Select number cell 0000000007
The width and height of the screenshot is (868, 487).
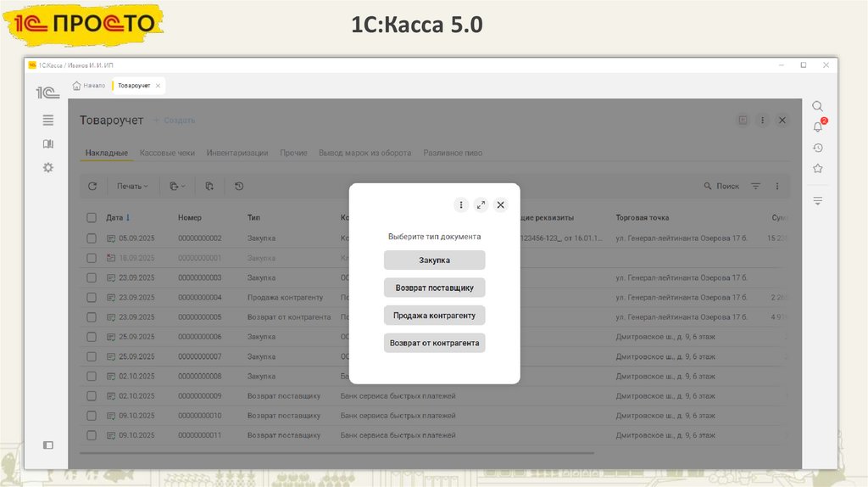pyautogui.click(x=200, y=357)
